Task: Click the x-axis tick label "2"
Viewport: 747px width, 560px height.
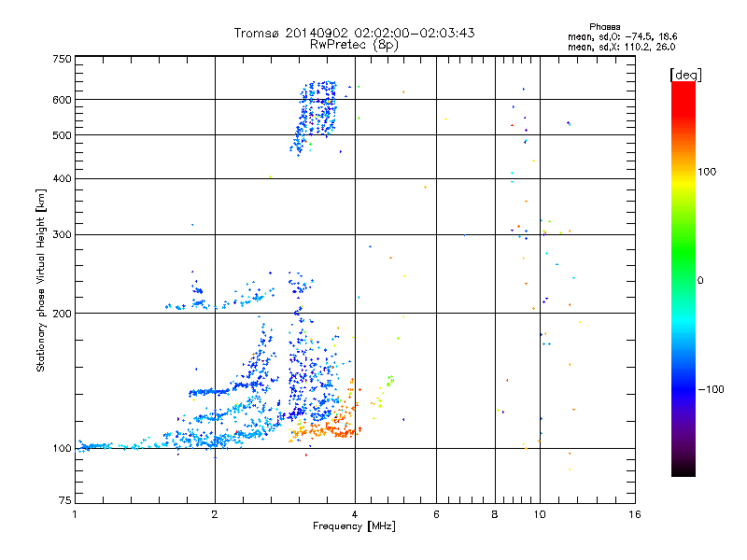Action: pos(215,514)
